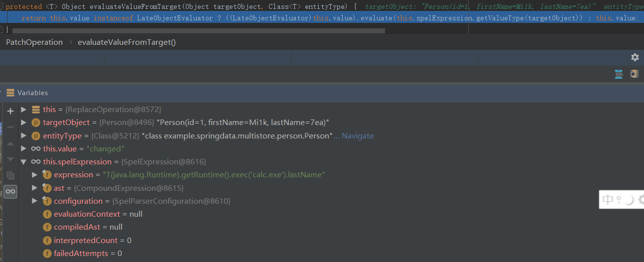Click the Duplicate Watch copy icon

pyautogui.click(x=10, y=175)
